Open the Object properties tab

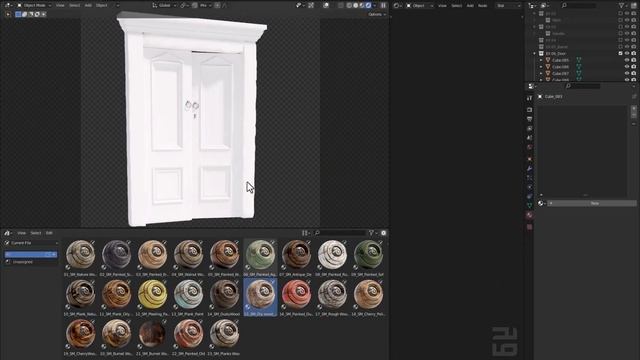[x=529, y=159]
